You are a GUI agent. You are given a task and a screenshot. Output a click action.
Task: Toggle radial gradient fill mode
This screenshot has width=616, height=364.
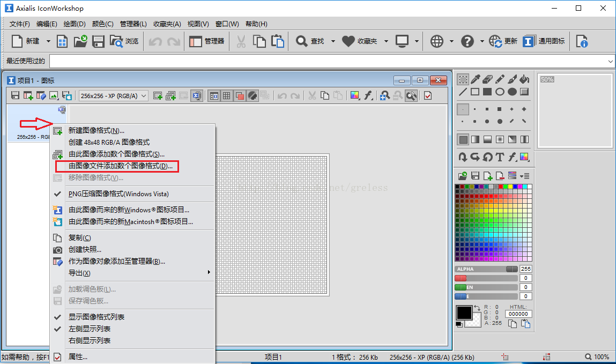(x=500, y=139)
